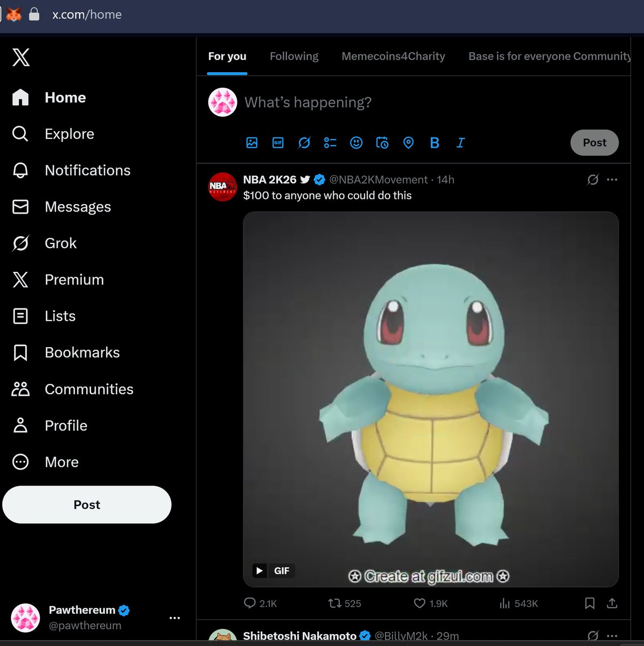The image size is (644, 646).
Task: Switch to the Following tab
Action: click(x=294, y=57)
